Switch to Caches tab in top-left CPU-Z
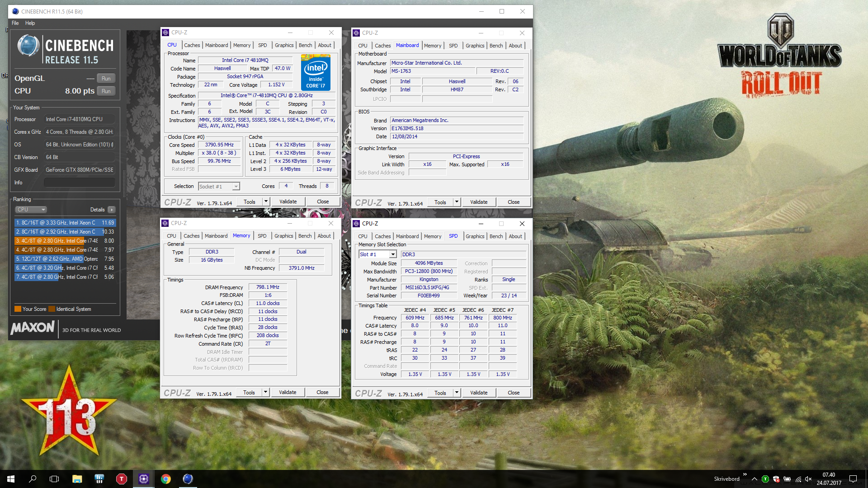 point(192,45)
